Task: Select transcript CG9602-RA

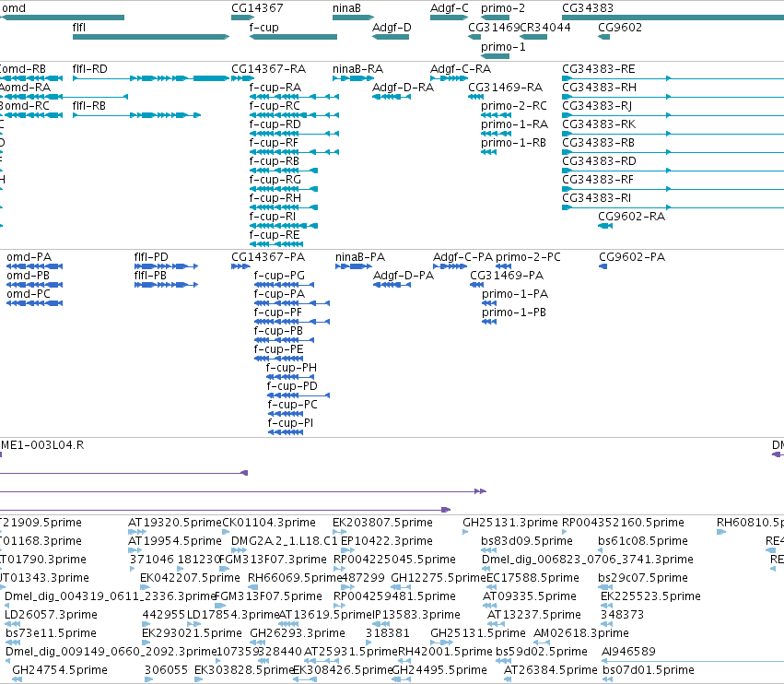Action: coord(605,226)
